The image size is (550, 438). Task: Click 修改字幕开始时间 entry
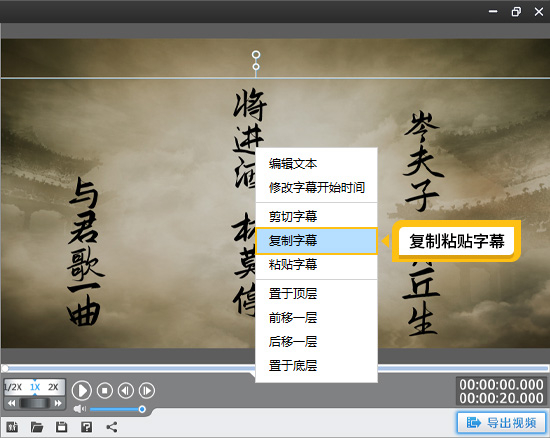click(x=316, y=188)
